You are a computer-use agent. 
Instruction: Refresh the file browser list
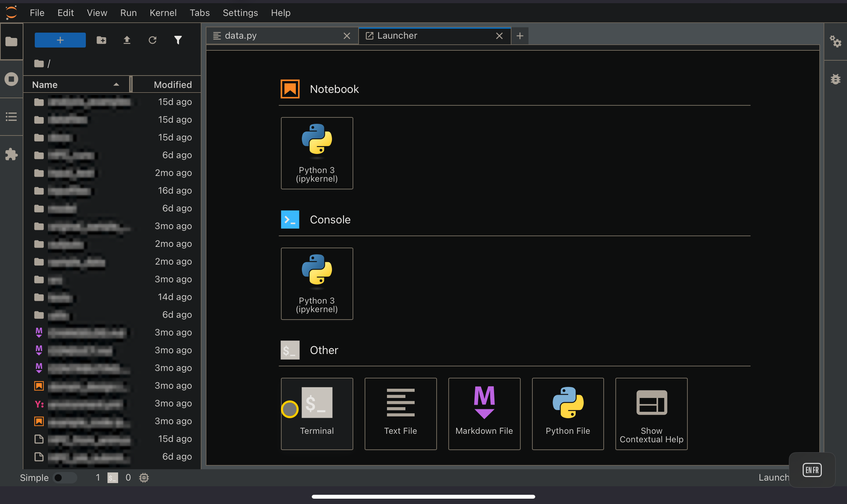[x=153, y=40]
